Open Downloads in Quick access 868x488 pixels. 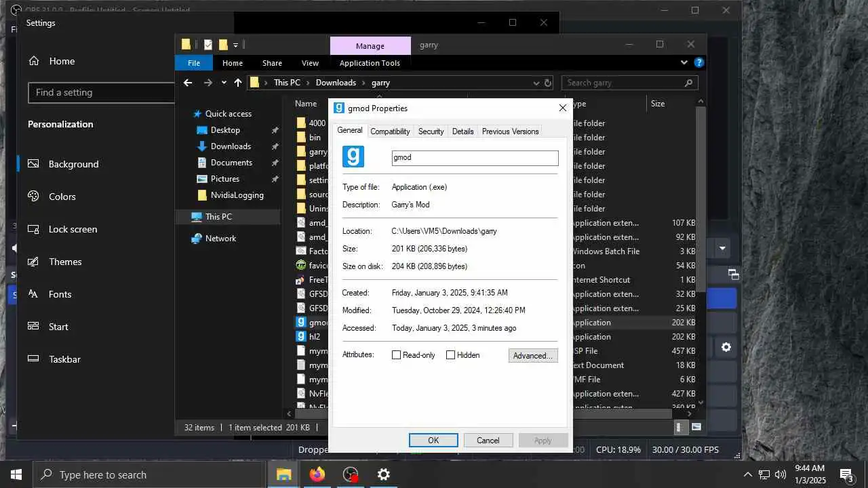[231, 146]
